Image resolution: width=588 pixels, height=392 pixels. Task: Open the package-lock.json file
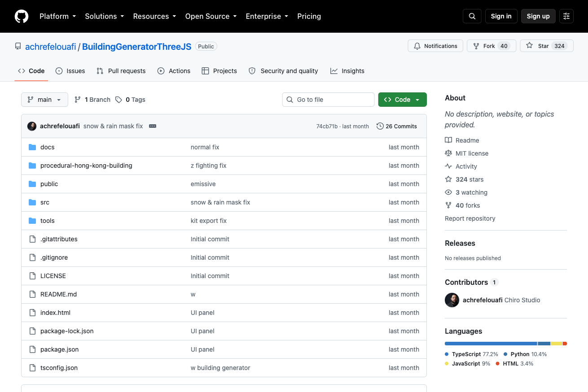[x=67, y=331]
